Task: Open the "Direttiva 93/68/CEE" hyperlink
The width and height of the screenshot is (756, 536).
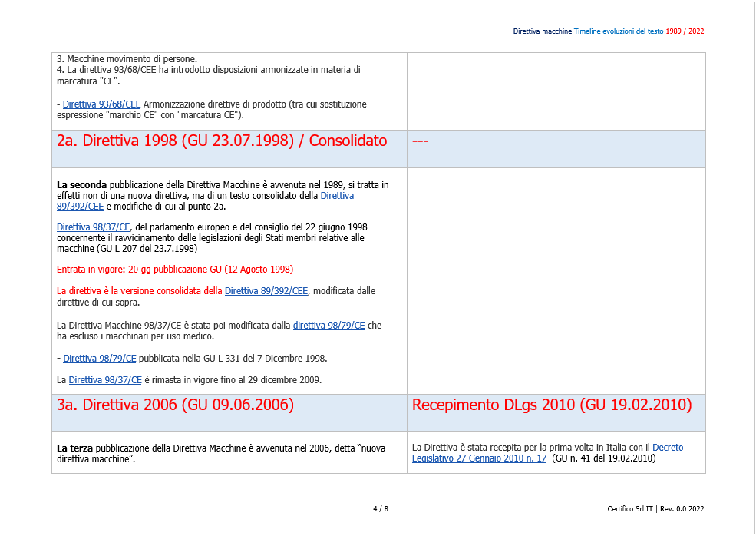Action: (100, 104)
